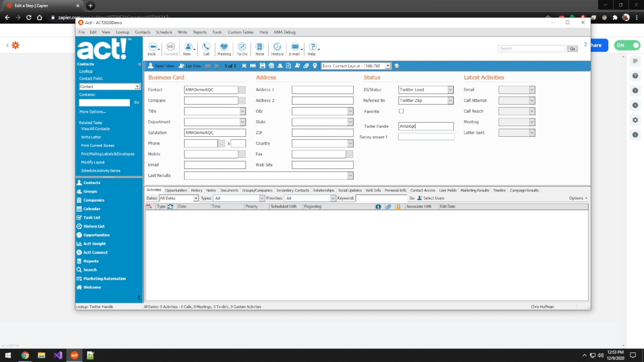Click More Options in Lookup panel
Viewport: 644px width, 362px height.
tap(93, 112)
